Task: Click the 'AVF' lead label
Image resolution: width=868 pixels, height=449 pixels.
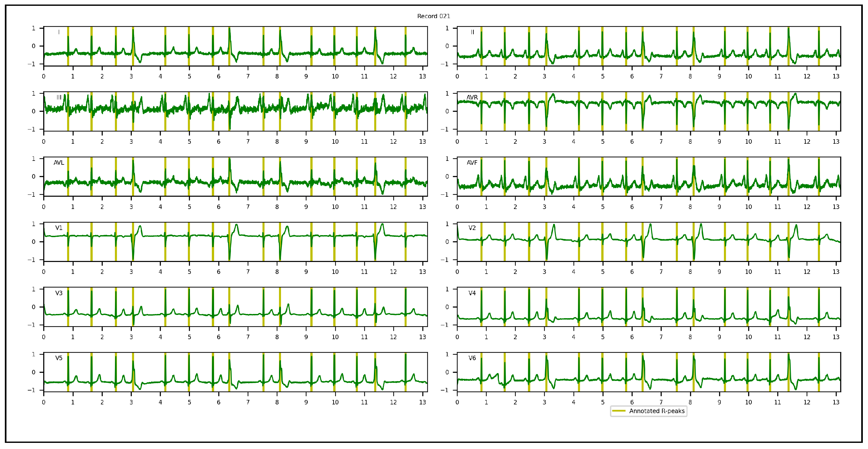Action: (x=472, y=162)
